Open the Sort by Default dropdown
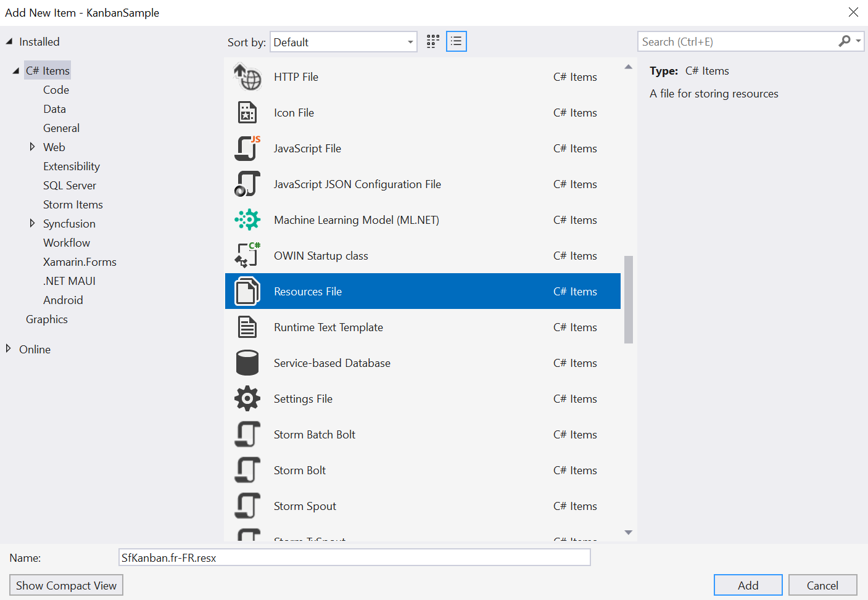The width and height of the screenshot is (868, 600). [343, 42]
